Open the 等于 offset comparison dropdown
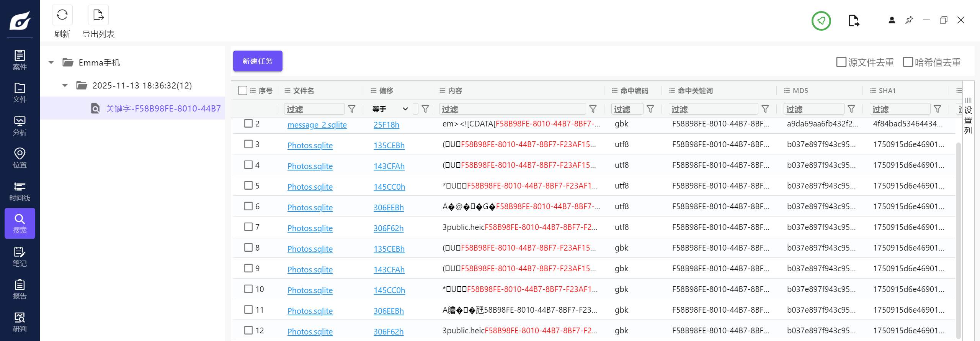The image size is (980, 341). (390, 109)
